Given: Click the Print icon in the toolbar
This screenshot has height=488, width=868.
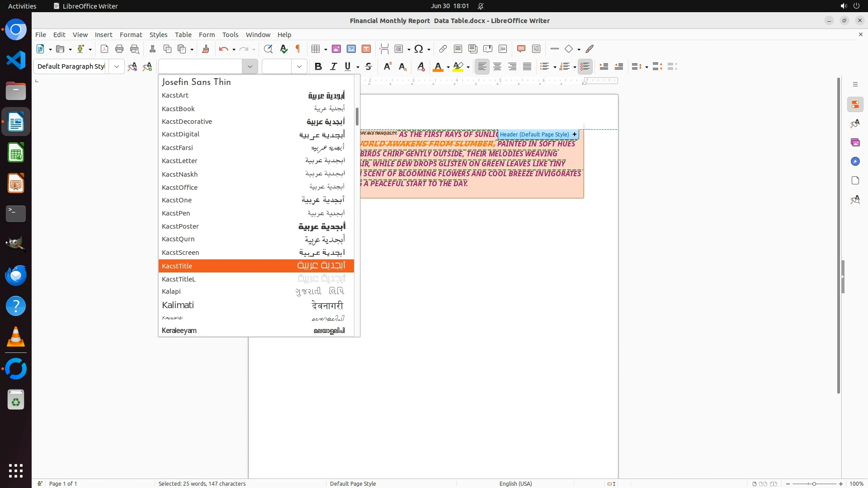Looking at the screenshot, I should 119,49.
